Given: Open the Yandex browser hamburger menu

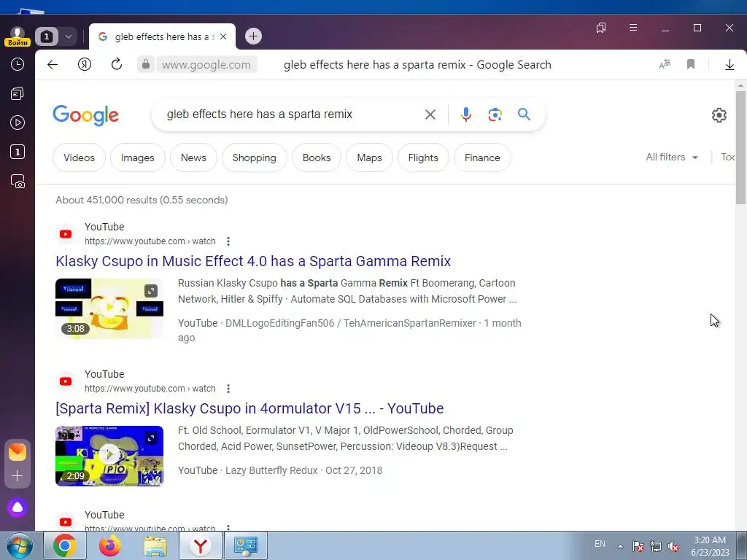Looking at the screenshot, I should pyautogui.click(x=633, y=28).
